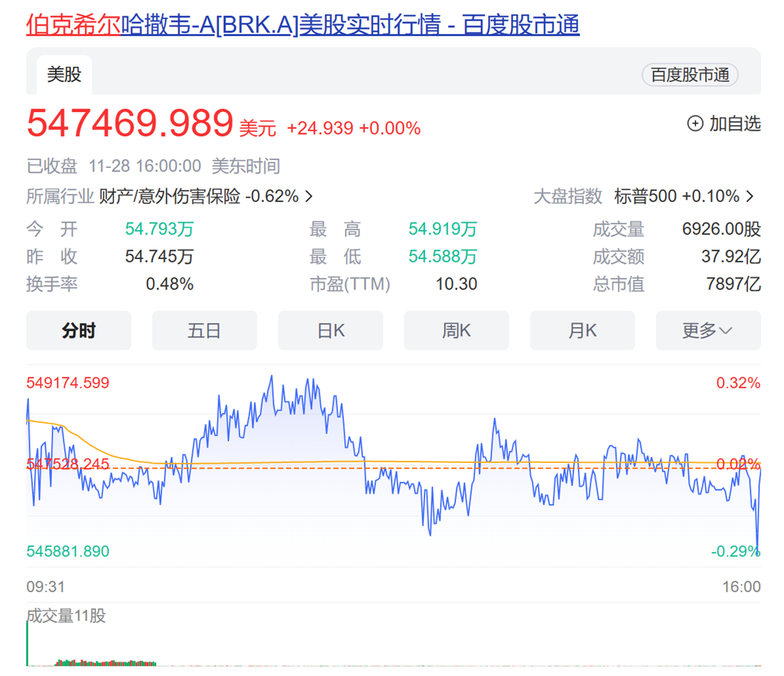This screenshot has width=784, height=676.
Task: Click the price 547469.989
Action: [130, 123]
